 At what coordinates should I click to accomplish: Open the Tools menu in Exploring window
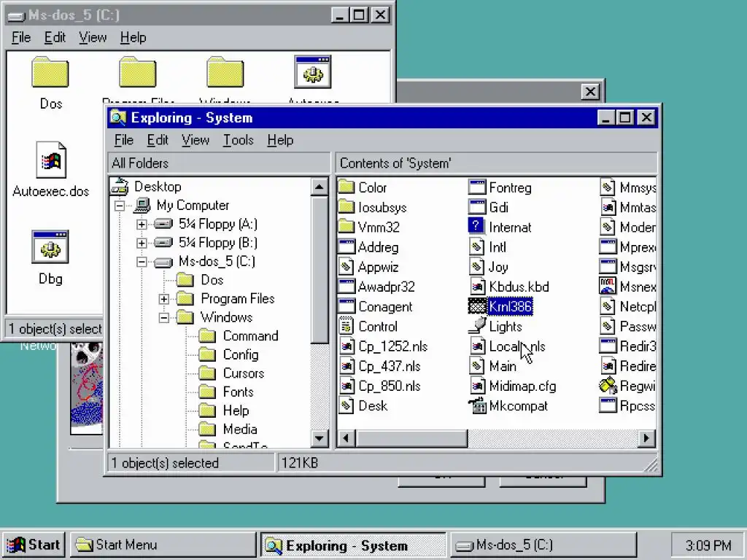pos(239,140)
